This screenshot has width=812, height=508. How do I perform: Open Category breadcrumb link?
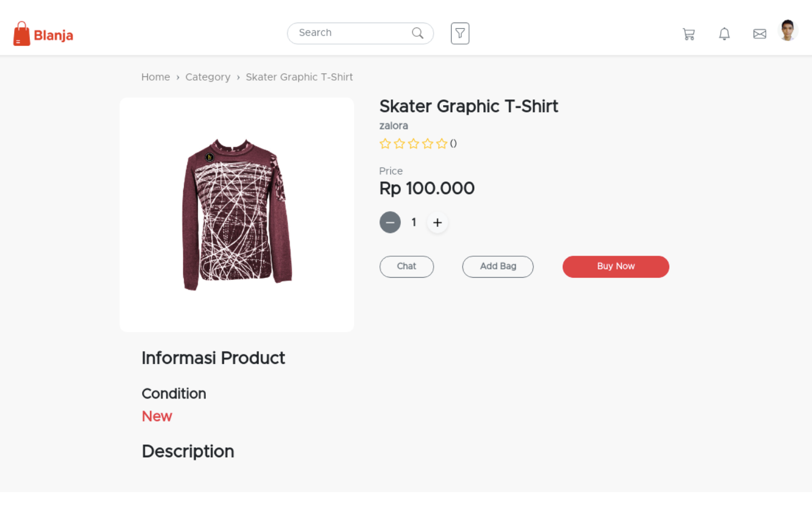point(208,77)
